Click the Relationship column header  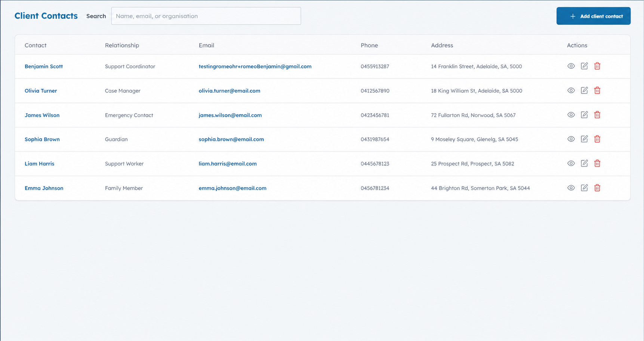click(x=122, y=45)
